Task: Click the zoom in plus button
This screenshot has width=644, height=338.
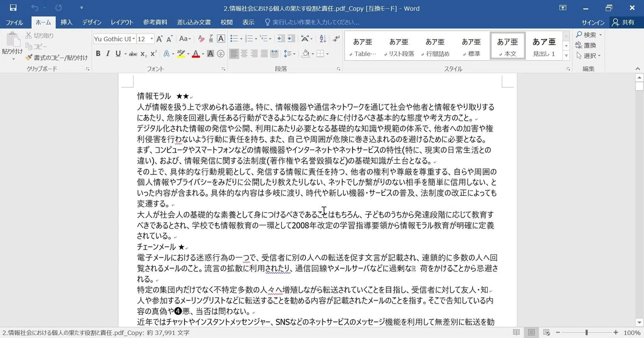Action: point(616,333)
